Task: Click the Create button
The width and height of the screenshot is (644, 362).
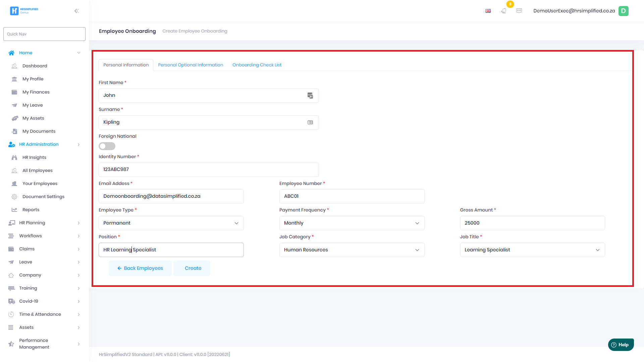Action: click(x=193, y=268)
